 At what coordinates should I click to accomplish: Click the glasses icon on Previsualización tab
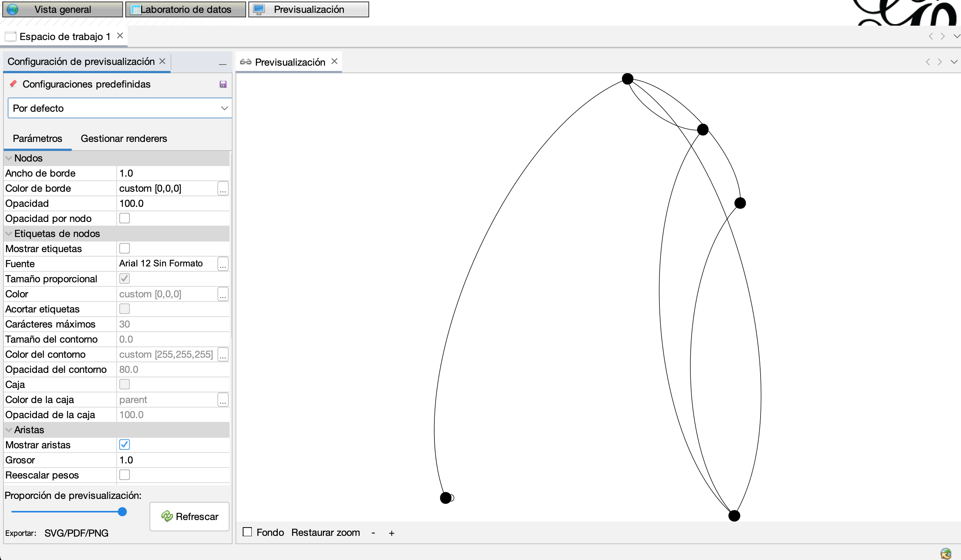246,62
